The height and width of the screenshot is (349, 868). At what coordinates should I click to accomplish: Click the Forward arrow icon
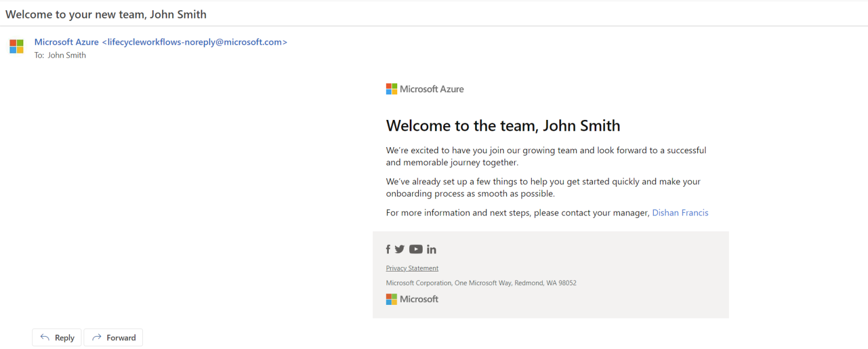tap(98, 337)
